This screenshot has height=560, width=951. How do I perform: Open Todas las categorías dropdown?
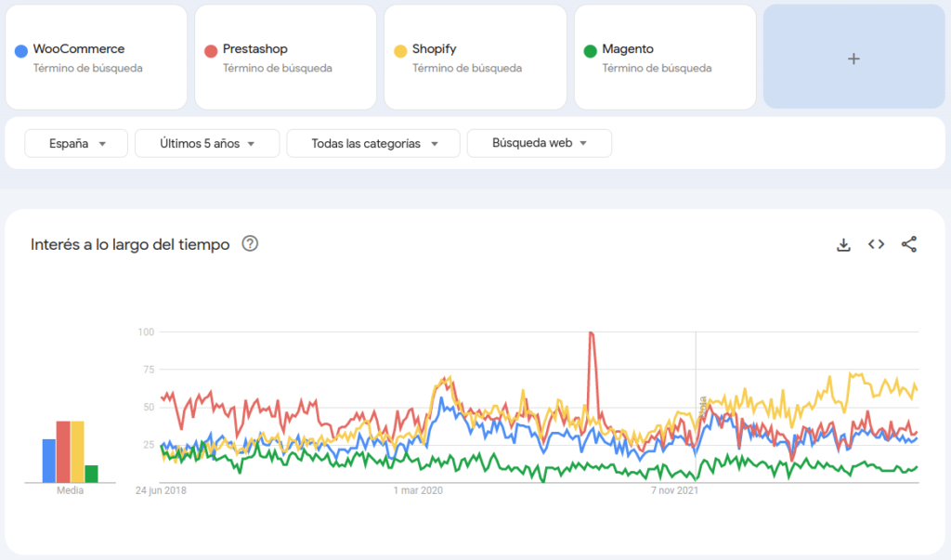pyautogui.click(x=373, y=143)
